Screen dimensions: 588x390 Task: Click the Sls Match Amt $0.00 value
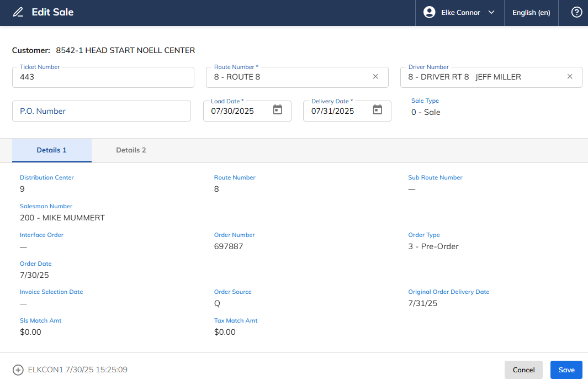coord(30,332)
